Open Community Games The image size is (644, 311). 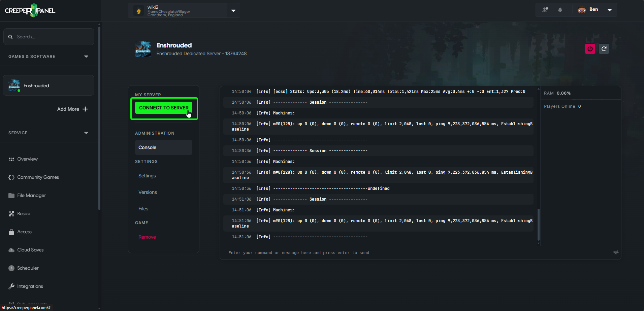(38, 177)
